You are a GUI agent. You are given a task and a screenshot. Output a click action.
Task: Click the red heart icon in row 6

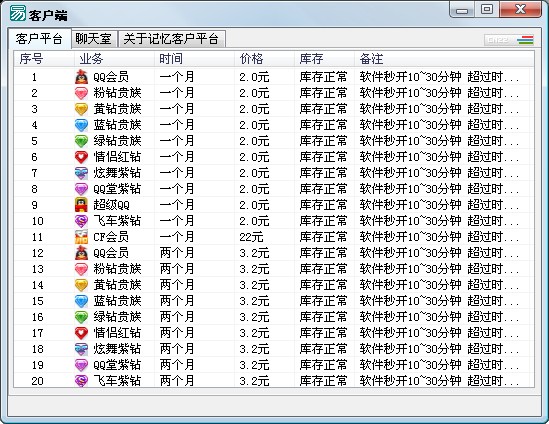[x=81, y=157]
